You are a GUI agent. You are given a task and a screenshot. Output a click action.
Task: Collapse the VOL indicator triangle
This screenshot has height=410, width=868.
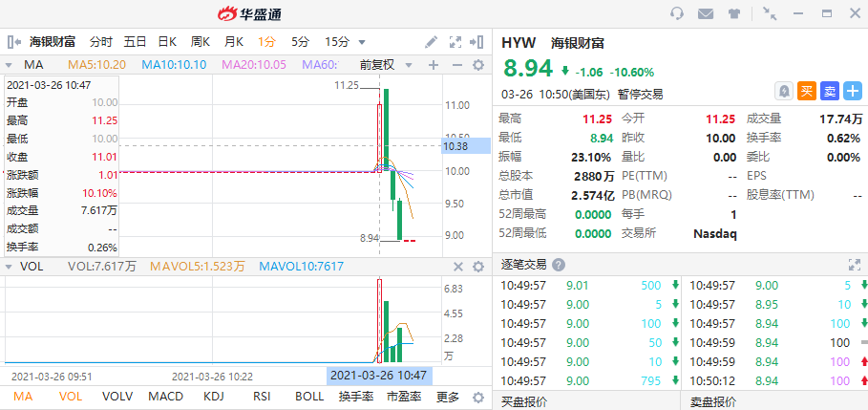[10, 267]
